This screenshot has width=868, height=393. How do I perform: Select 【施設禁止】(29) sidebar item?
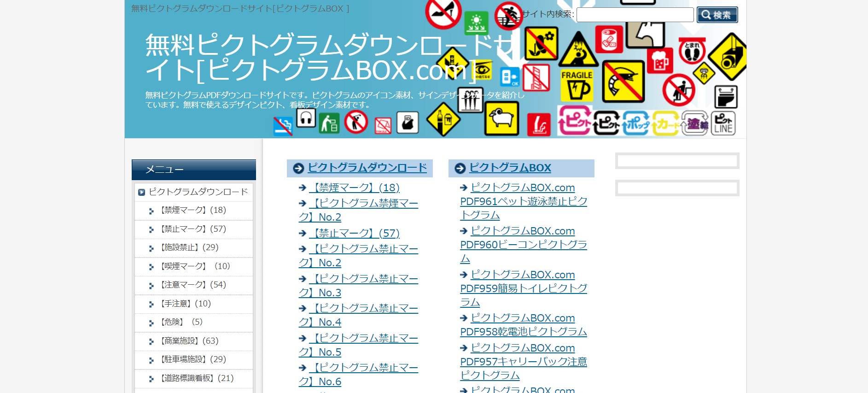pos(194,248)
